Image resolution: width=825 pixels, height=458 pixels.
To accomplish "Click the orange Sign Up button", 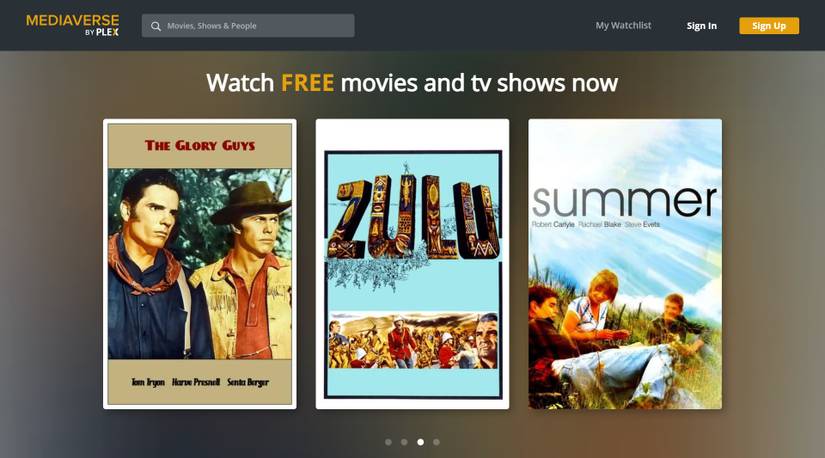I will [769, 26].
